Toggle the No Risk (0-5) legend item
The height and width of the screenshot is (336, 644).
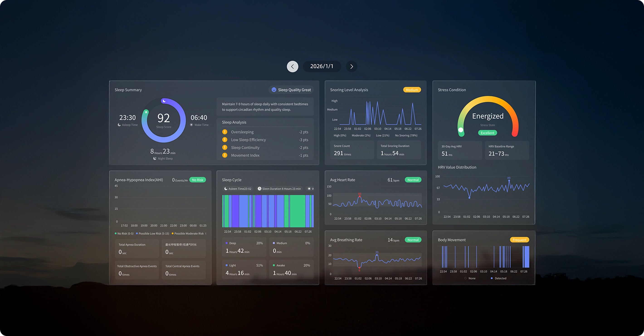[x=124, y=234]
